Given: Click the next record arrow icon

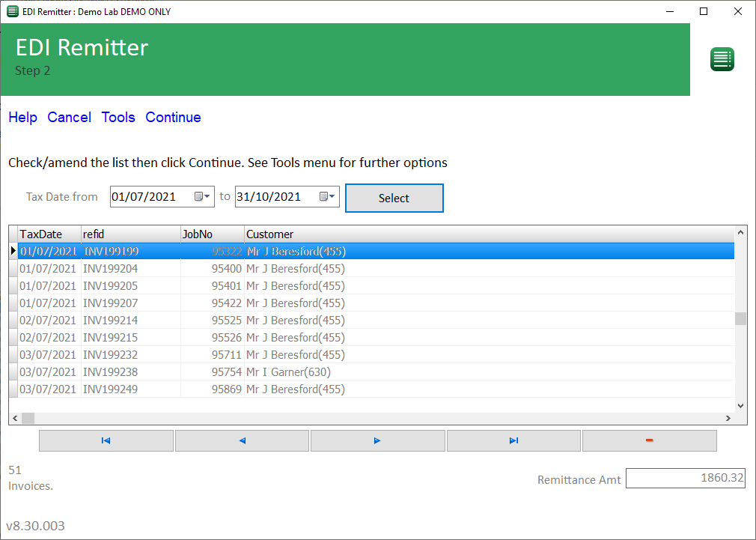Looking at the screenshot, I should (377, 440).
